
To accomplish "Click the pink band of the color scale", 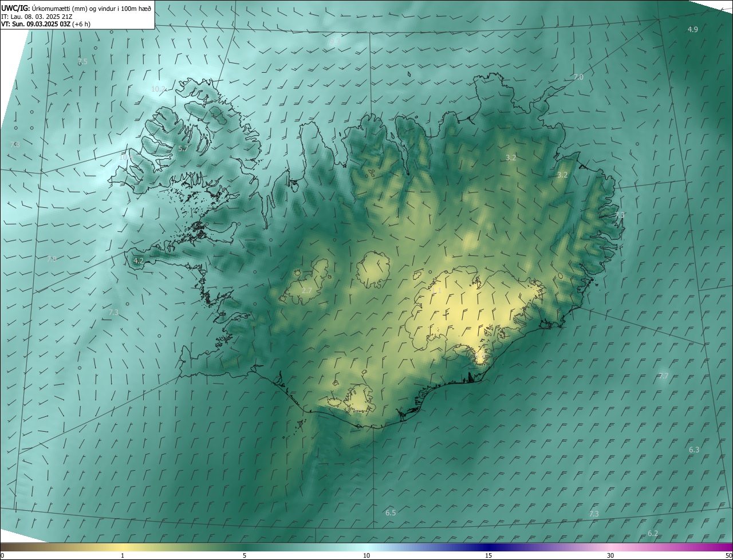I will pyautogui.click(x=610, y=547).
